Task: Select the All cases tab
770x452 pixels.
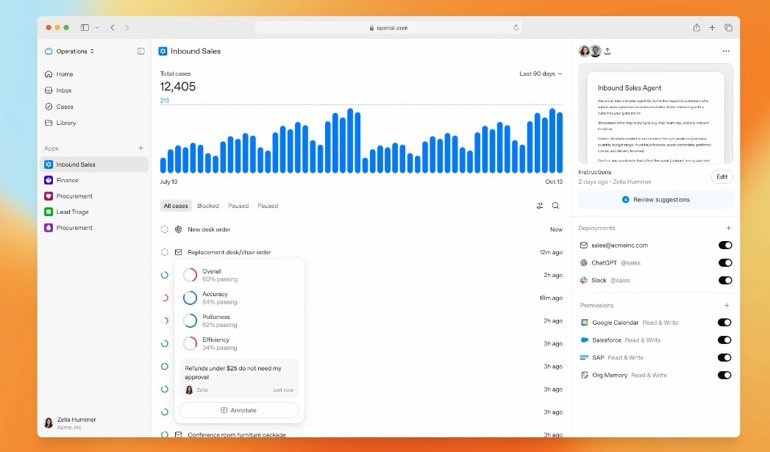Action: [x=176, y=206]
